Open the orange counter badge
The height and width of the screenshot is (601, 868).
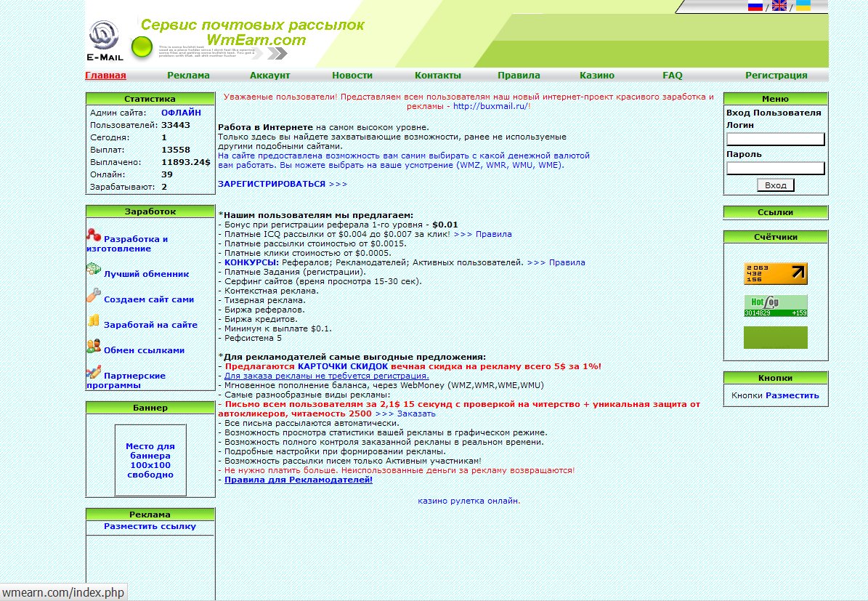[x=775, y=274]
